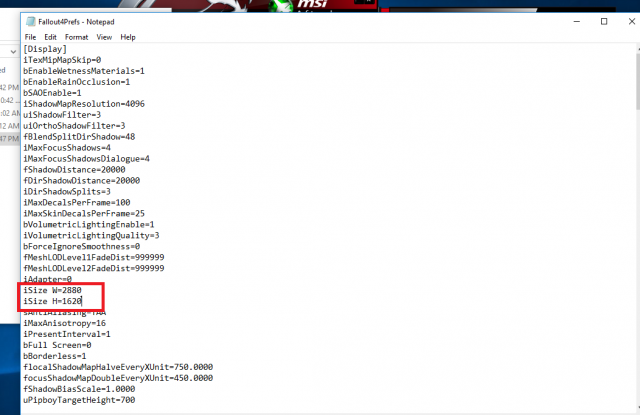
Task: Click the bForceIgnoreSmoothness=0 line
Action: coord(81,247)
